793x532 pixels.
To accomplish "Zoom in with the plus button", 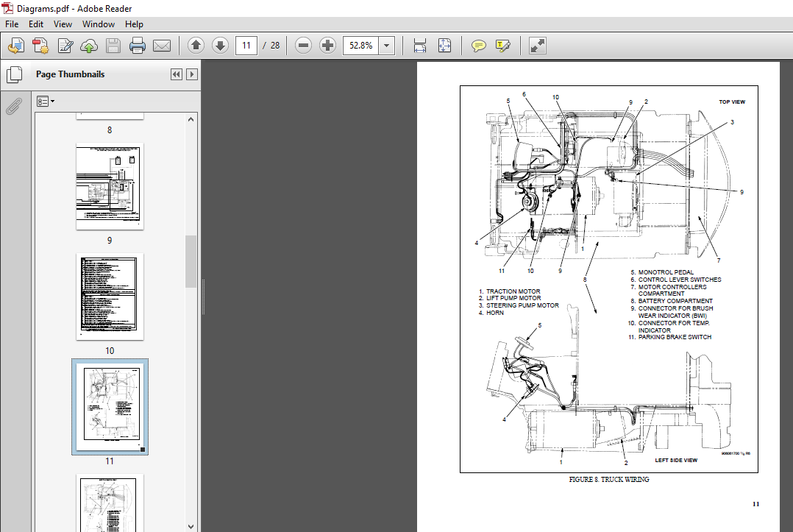I will [328, 46].
